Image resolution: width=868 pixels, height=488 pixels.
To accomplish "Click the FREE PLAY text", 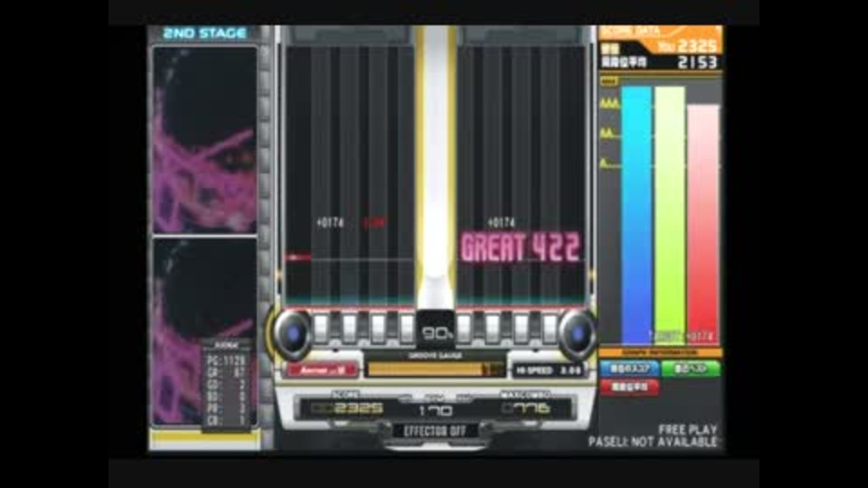I will (687, 429).
